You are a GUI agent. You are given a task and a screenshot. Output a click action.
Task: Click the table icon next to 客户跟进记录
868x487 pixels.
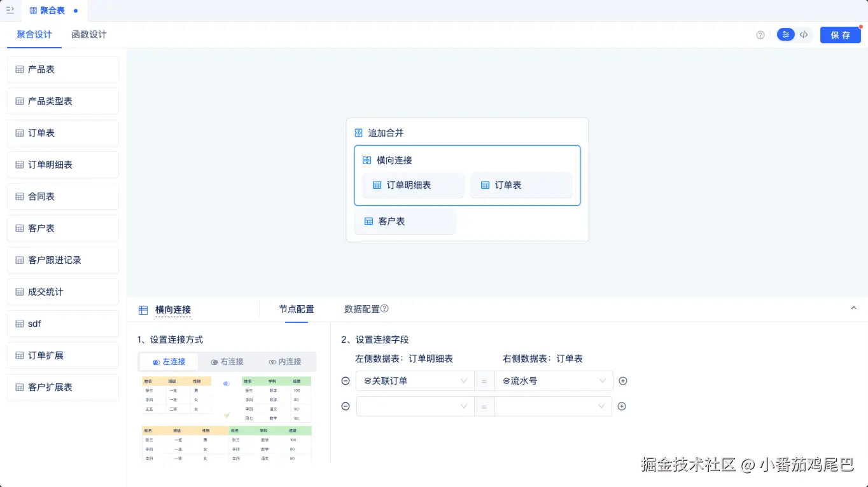click(x=20, y=260)
